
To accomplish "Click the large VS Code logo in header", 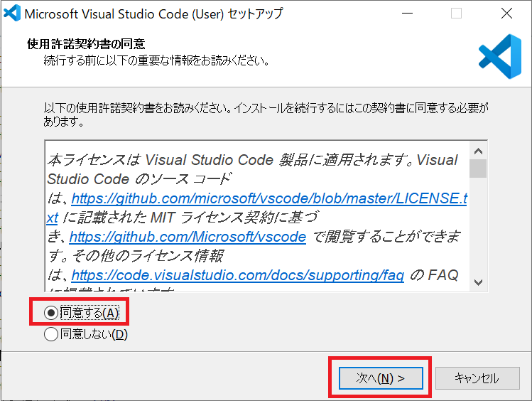I will coord(500,56).
